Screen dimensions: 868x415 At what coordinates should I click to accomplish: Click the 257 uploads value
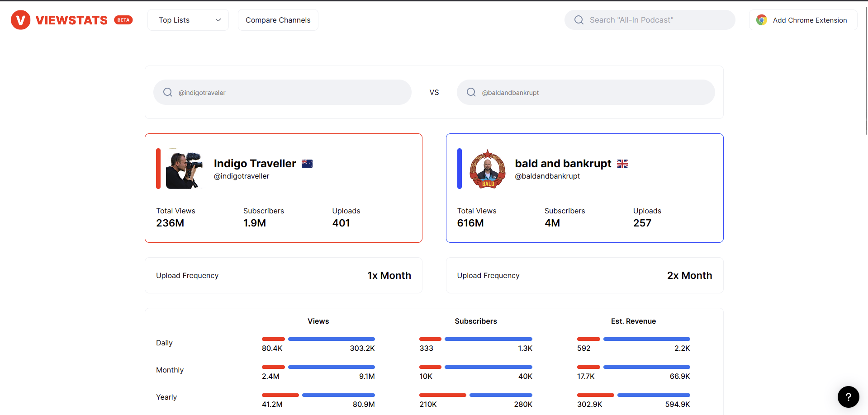(x=642, y=223)
